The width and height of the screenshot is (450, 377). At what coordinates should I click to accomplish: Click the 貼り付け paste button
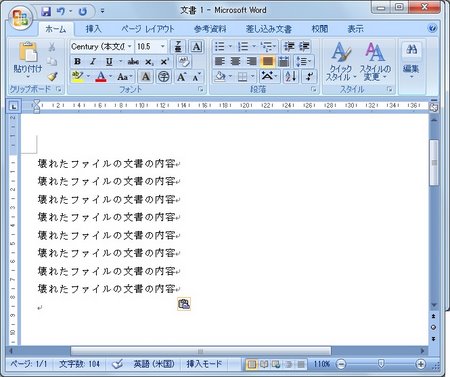point(28,61)
